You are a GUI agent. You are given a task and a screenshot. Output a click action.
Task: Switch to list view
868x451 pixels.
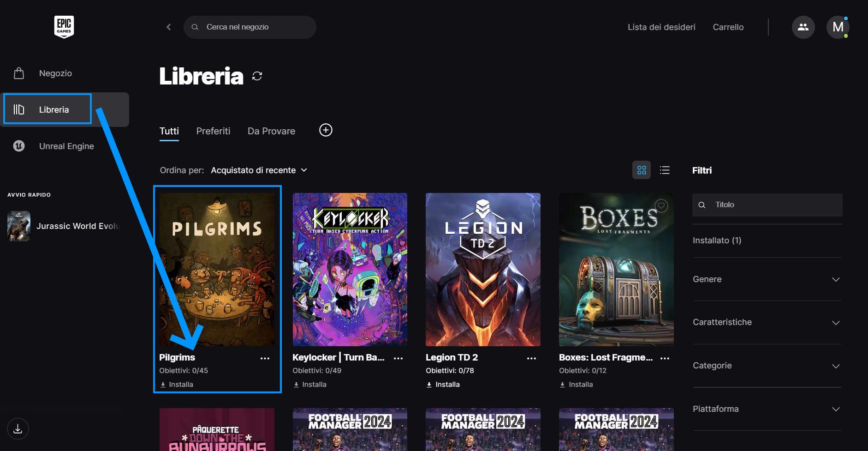665,170
